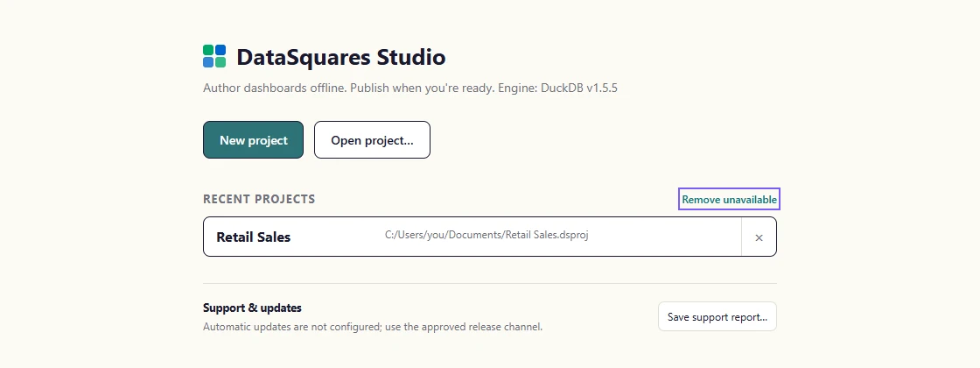Viewport: 980px width, 368px height.
Task: Click the Engine: DuckDB v1.5.5 tagline
Action: pos(410,88)
